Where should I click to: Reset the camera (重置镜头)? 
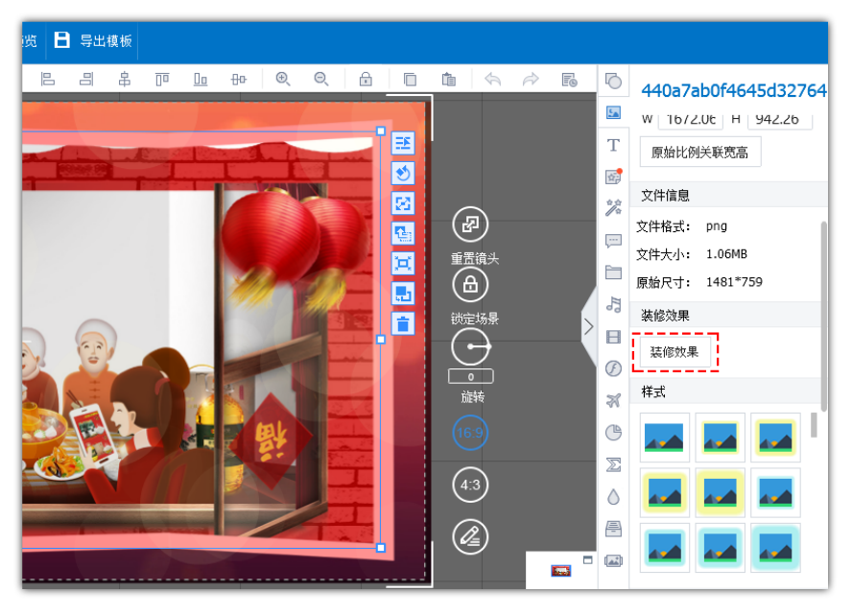(470, 225)
